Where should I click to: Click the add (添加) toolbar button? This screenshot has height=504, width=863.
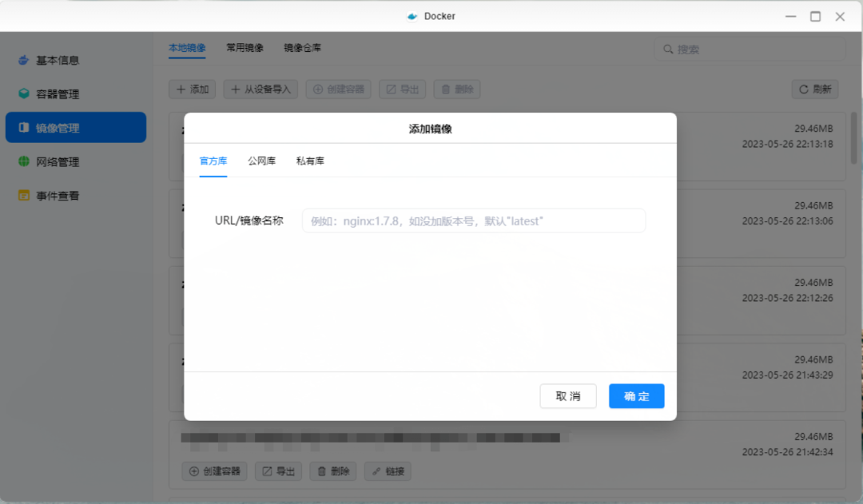(x=193, y=89)
